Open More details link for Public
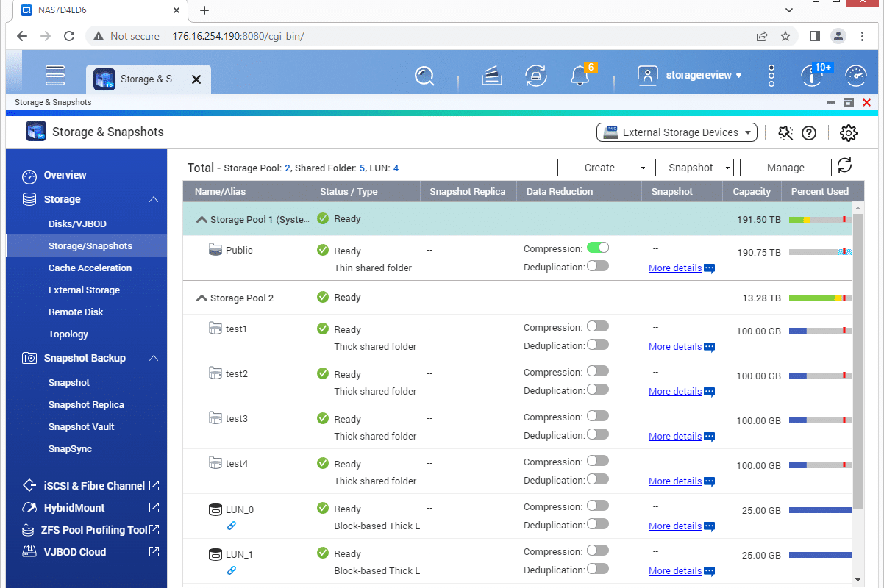This screenshot has height=588, width=884. (x=675, y=268)
